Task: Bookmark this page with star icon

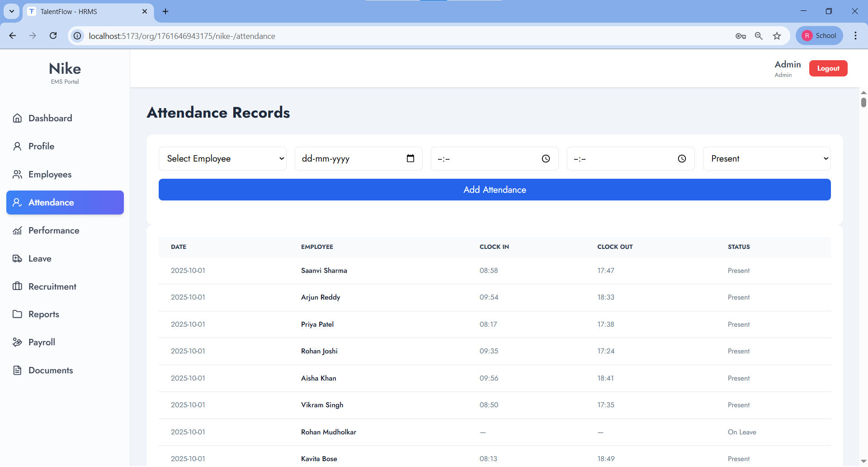Action: (x=777, y=36)
